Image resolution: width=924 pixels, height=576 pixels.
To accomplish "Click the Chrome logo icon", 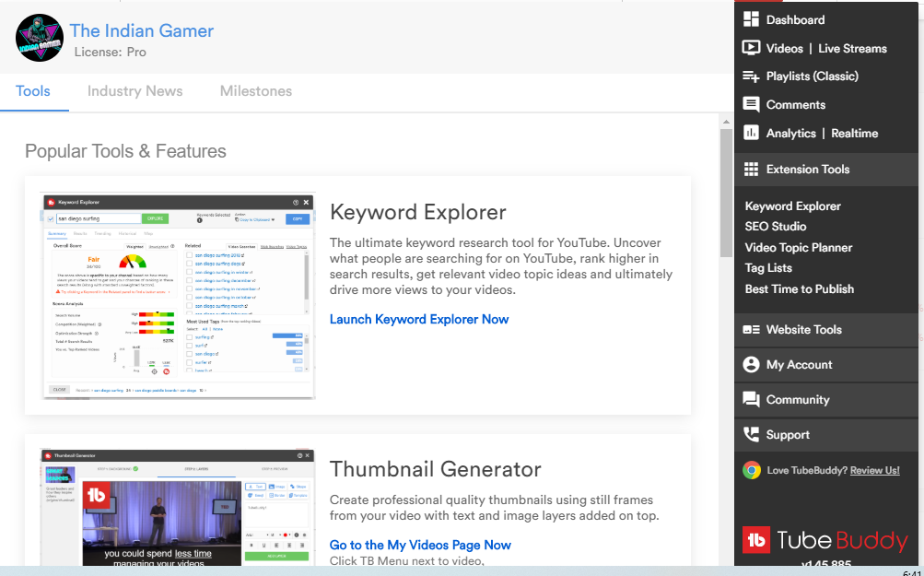I will pos(752,470).
